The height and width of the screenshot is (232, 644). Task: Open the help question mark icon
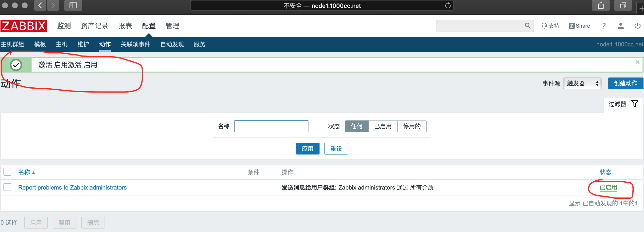pyautogui.click(x=604, y=26)
